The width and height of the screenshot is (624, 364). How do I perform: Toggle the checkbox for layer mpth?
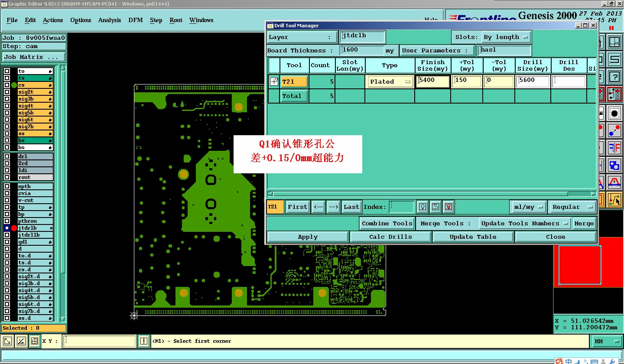point(7,186)
